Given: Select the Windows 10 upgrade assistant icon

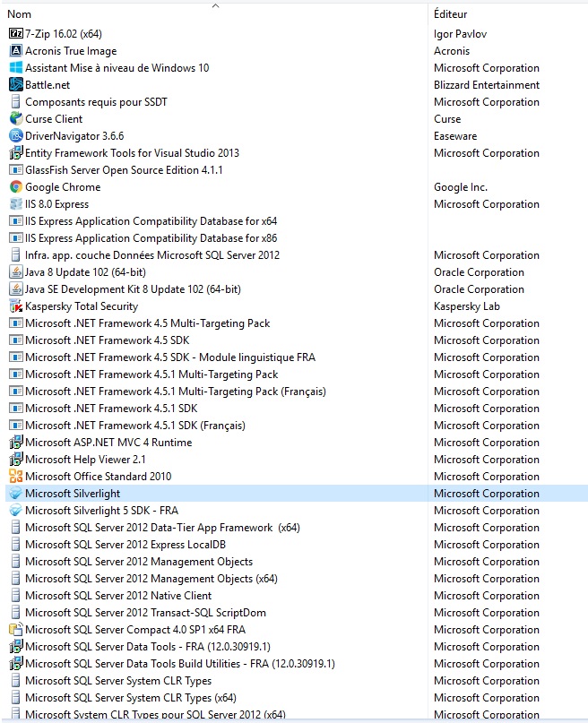Looking at the screenshot, I should [15, 68].
